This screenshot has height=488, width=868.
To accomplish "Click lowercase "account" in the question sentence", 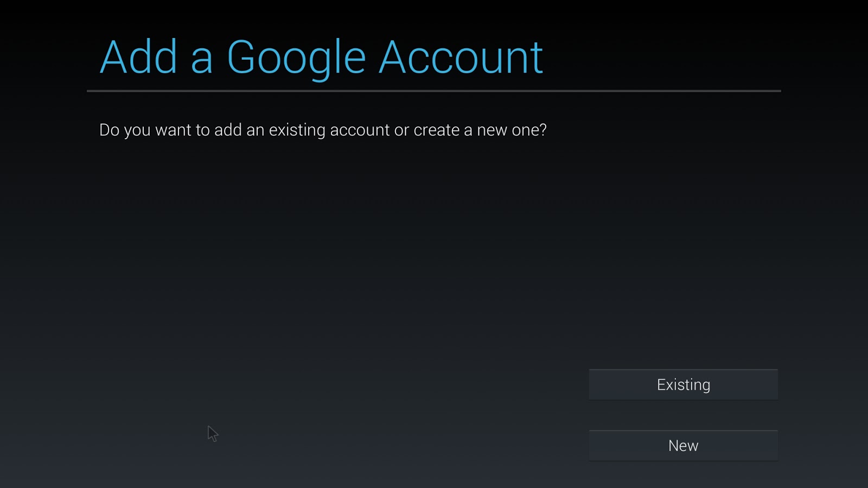I will (x=360, y=130).
